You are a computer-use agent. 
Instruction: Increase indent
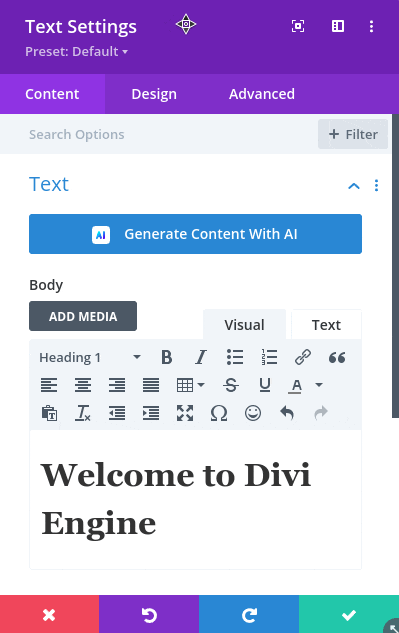[151, 413]
